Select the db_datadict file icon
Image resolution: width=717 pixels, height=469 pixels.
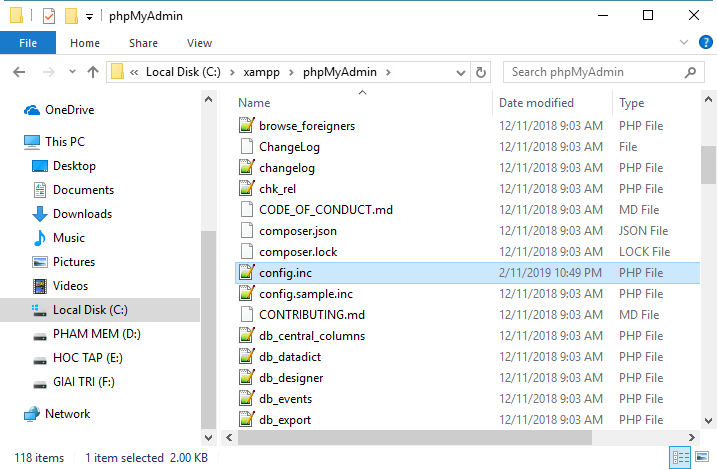coord(246,357)
